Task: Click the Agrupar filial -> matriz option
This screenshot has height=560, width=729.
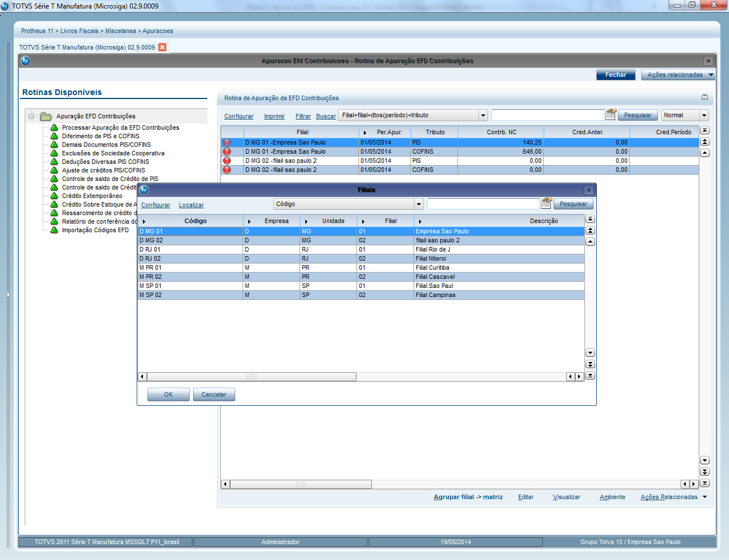Action: point(468,497)
